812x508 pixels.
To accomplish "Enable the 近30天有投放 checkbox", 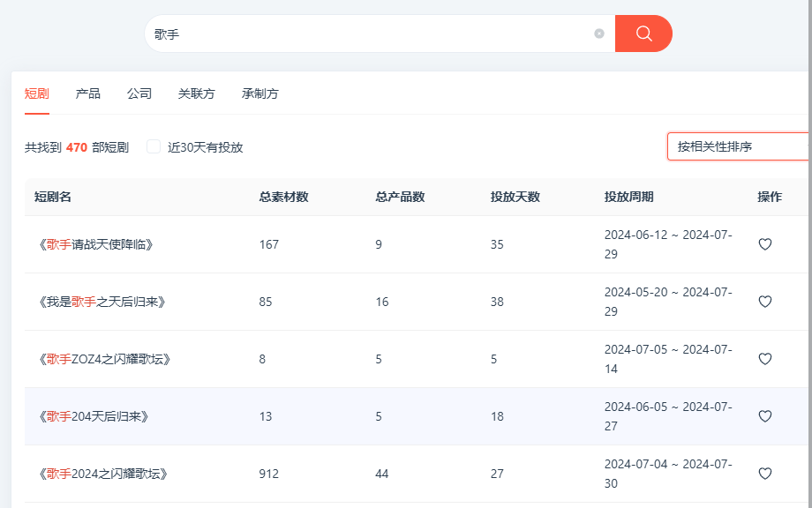I will pyautogui.click(x=154, y=147).
